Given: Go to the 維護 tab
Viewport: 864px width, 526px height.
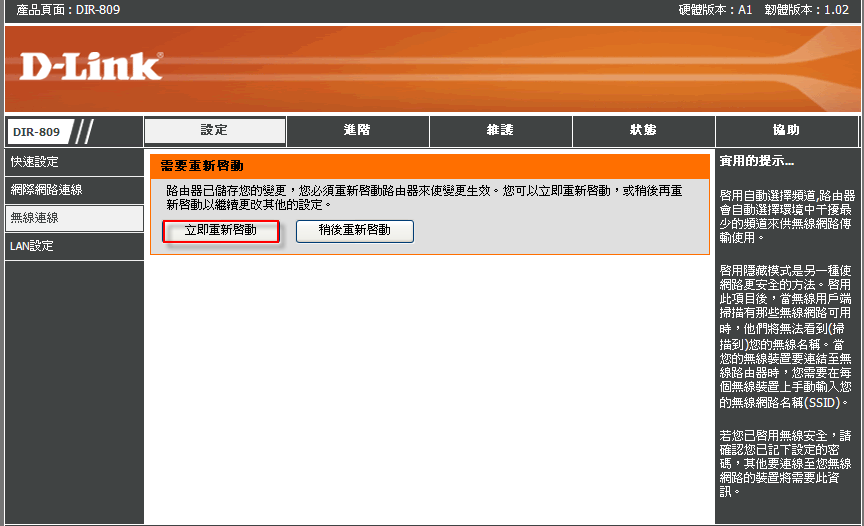Looking at the screenshot, I should click(500, 131).
